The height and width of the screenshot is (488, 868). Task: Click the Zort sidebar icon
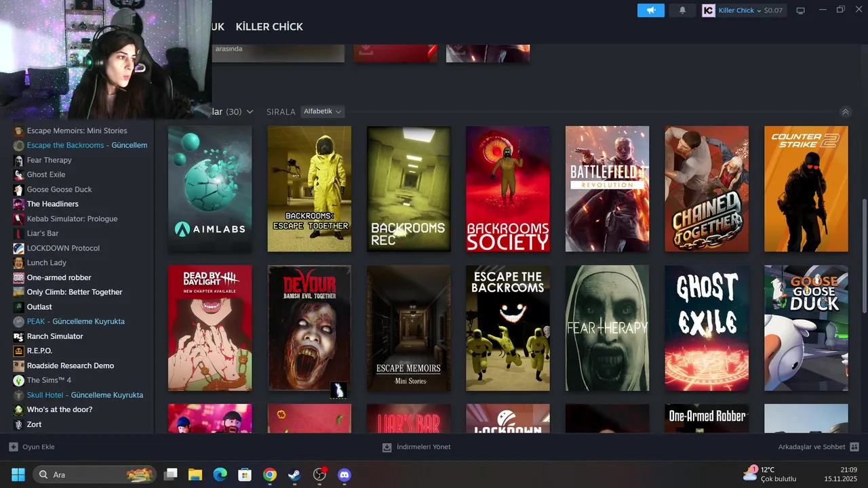click(x=19, y=424)
